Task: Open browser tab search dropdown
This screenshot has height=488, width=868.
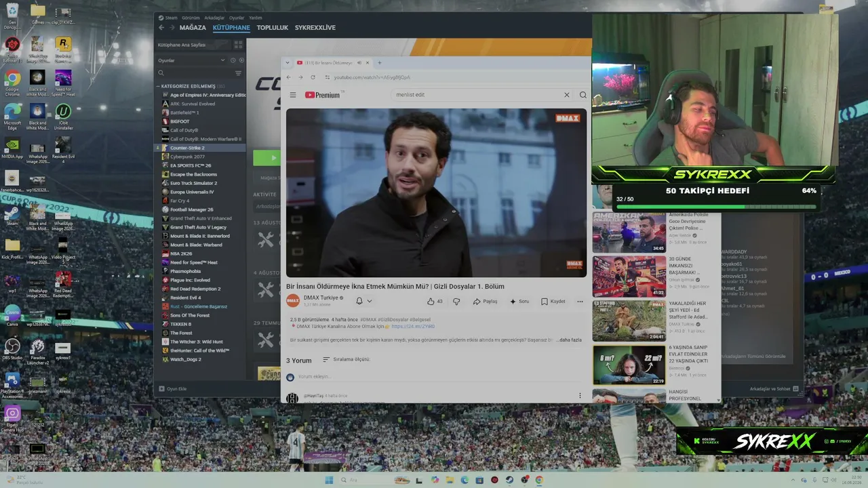Action: (288, 63)
